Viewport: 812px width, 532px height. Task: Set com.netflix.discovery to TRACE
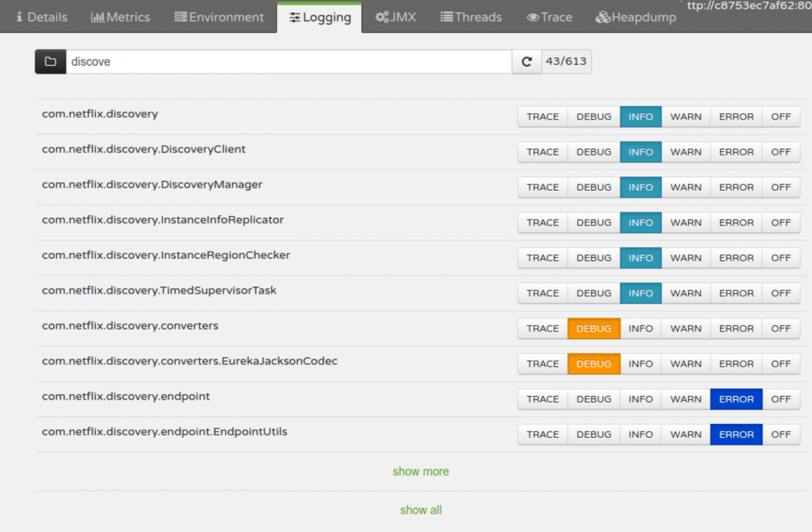[x=542, y=117]
